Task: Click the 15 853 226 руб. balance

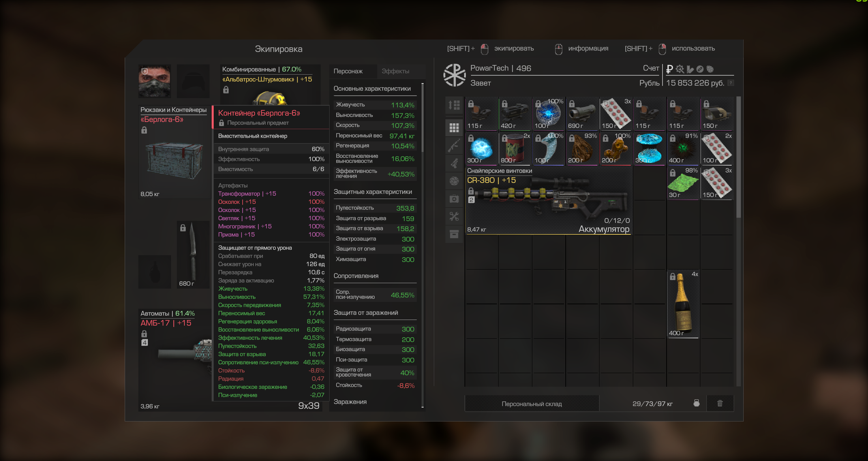Action: [x=695, y=83]
